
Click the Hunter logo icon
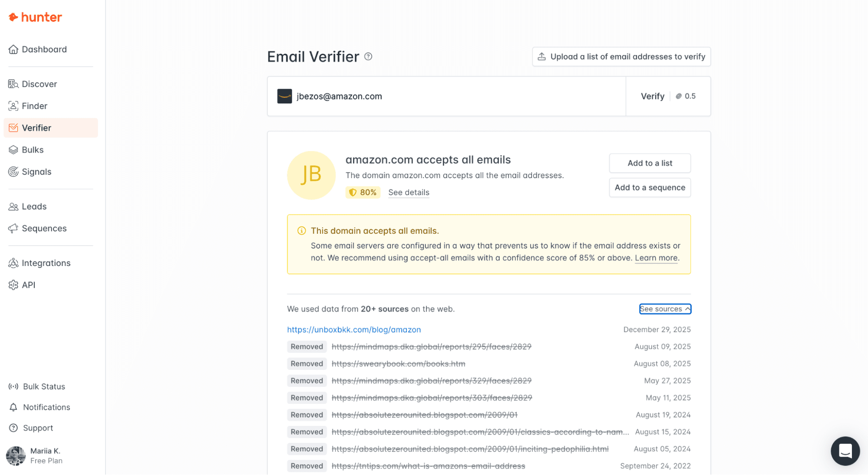pos(13,17)
